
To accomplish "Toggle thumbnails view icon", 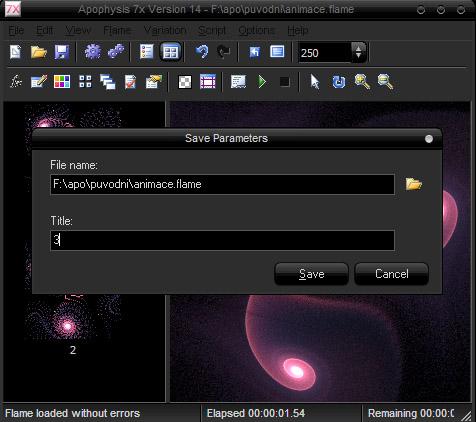I will (171, 52).
